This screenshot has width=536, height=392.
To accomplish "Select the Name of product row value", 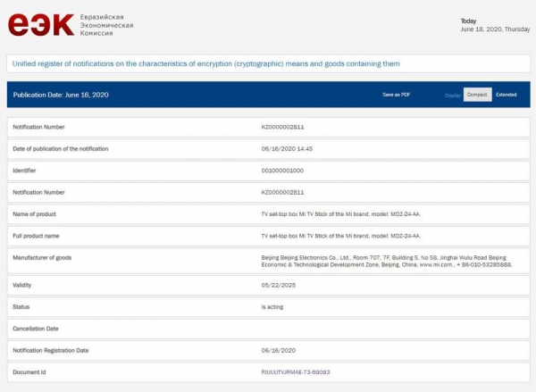I will (341, 214).
